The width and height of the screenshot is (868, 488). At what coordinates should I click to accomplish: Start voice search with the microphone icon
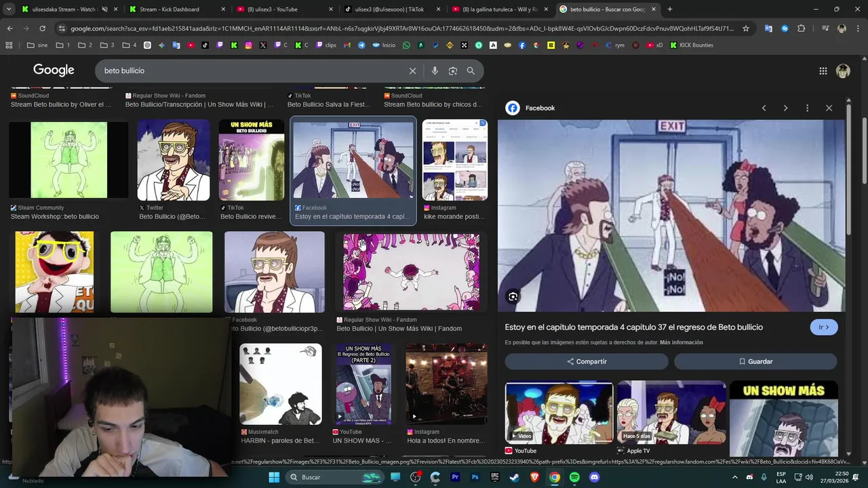pos(435,70)
